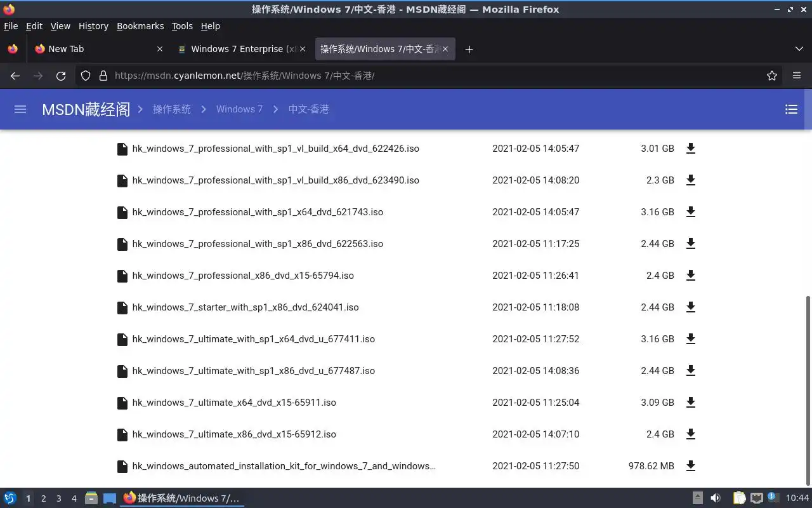
Task: Download hk_windows_7_professional_with_sp1_vl_build_x64 iso
Action: pyautogui.click(x=691, y=149)
